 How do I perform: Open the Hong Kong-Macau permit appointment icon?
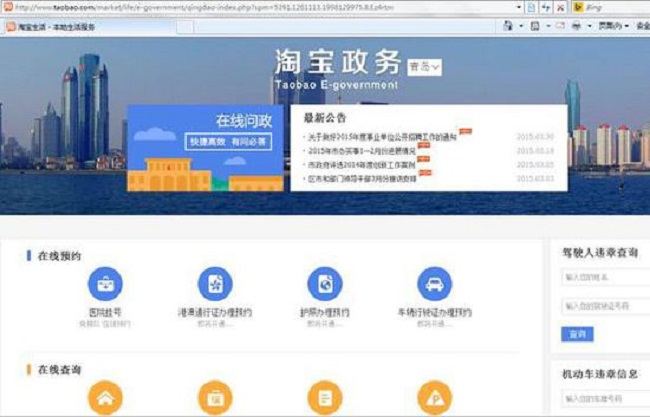click(x=215, y=284)
